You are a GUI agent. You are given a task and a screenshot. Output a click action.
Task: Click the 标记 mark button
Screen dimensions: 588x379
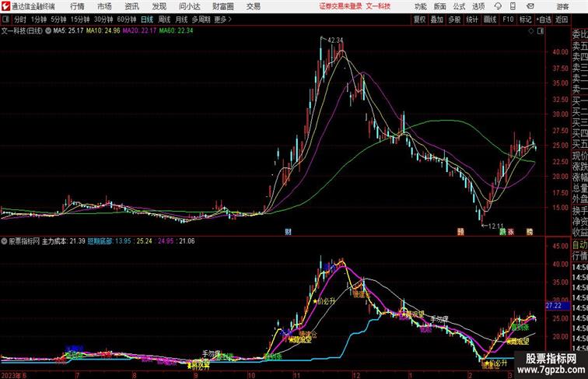pos(525,19)
